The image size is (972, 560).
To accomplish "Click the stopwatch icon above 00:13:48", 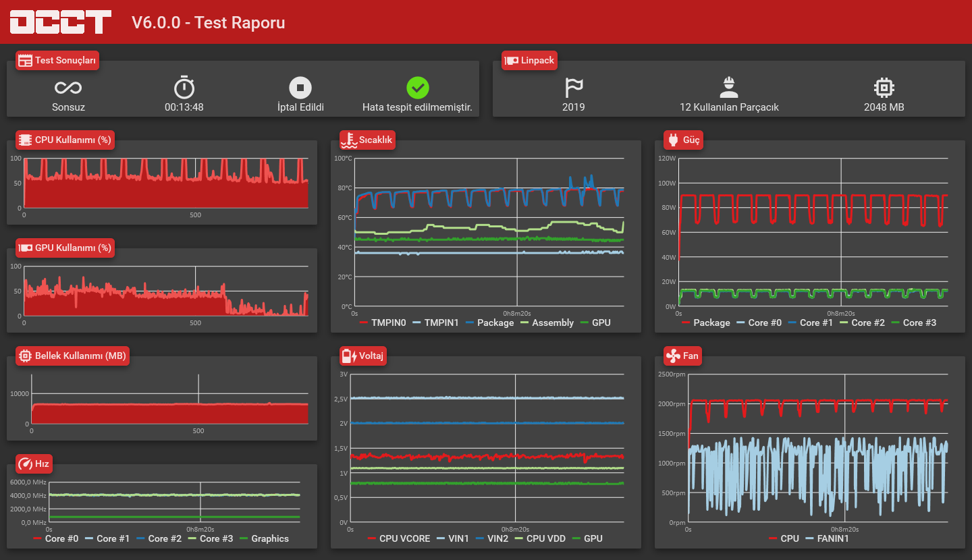I will pos(184,87).
